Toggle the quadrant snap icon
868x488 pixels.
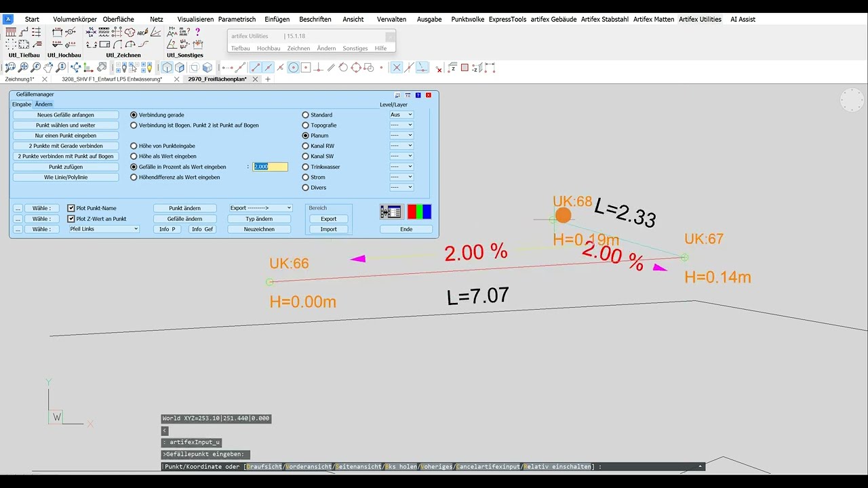356,68
